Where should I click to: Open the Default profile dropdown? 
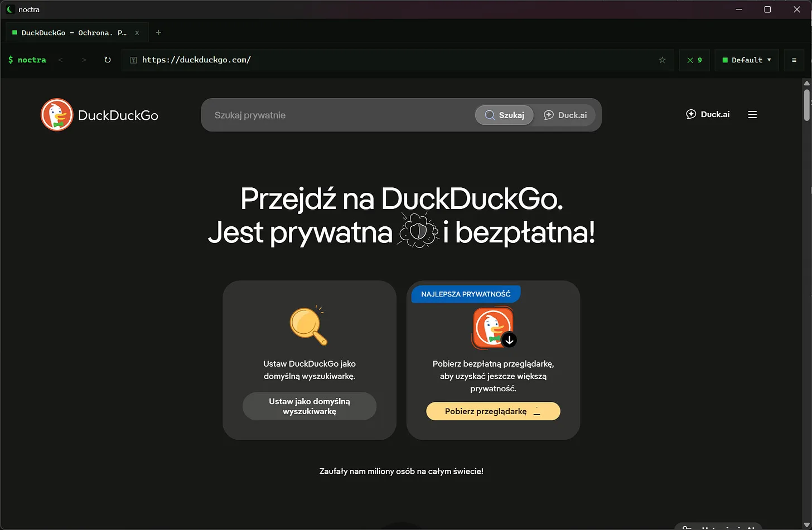click(x=747, y=60)
